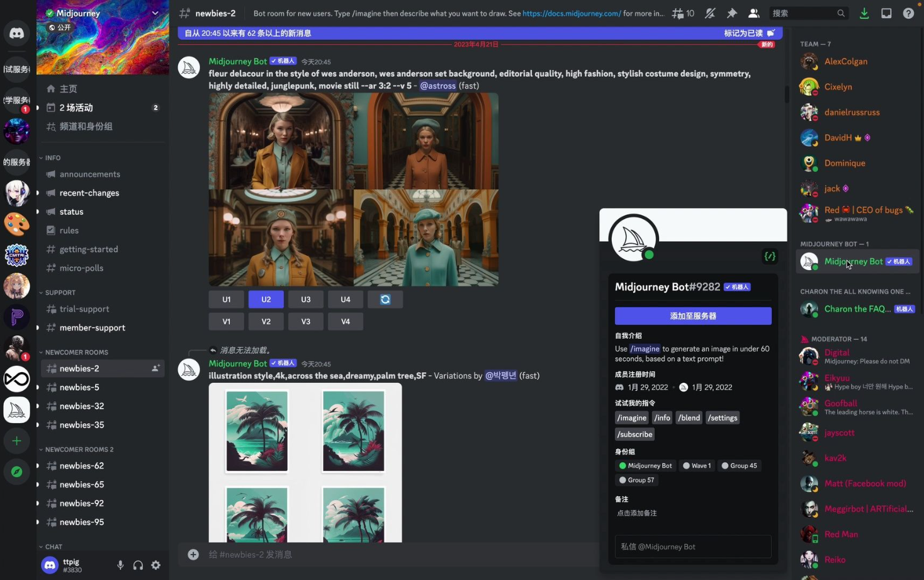The image size is (924, 580).
Task: Download apps via the green arrow icon
Action: tap(864, 13)
